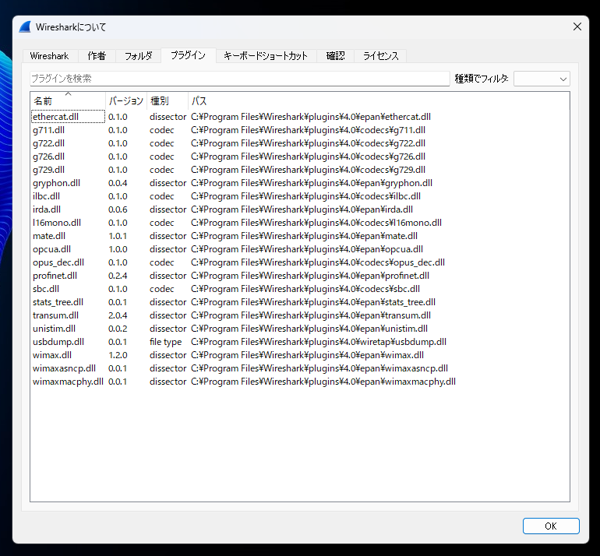
Task: Open the 種類でフィルタ dropdown
Action: coord(541,79)
